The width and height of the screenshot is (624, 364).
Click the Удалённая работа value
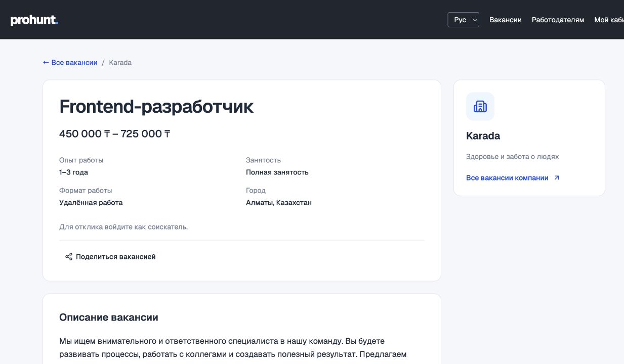click(91, 203)
